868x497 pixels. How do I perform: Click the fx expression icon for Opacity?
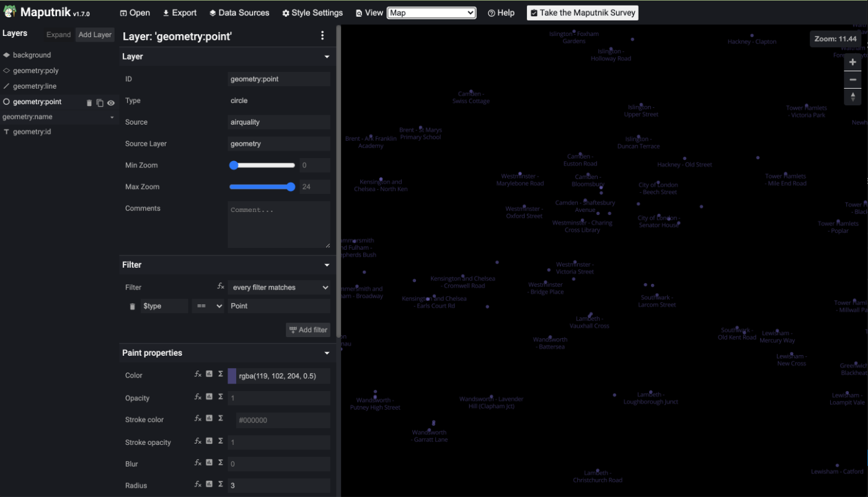(x=198, y=397)
